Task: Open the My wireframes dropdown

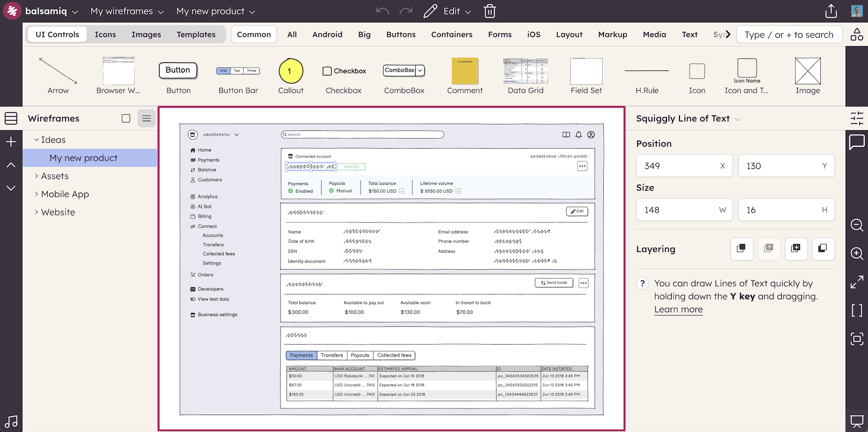Action: pyautogui.click(x=127, y=11)
